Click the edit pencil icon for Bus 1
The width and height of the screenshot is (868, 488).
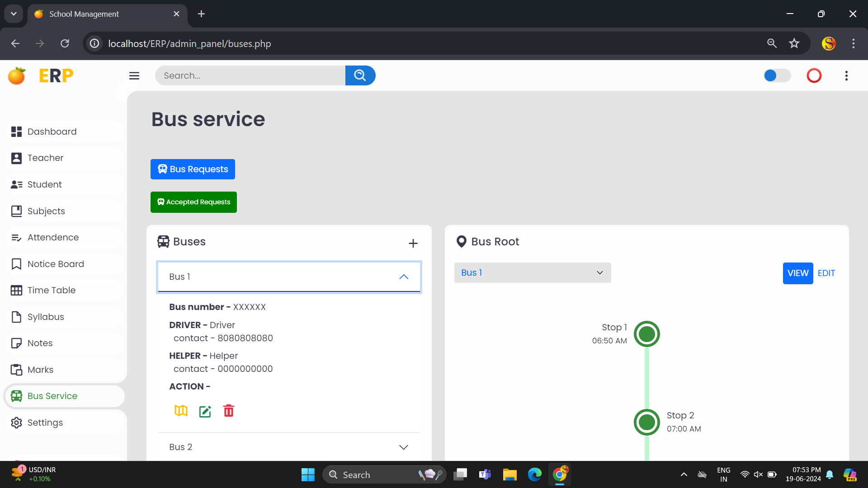205,411
